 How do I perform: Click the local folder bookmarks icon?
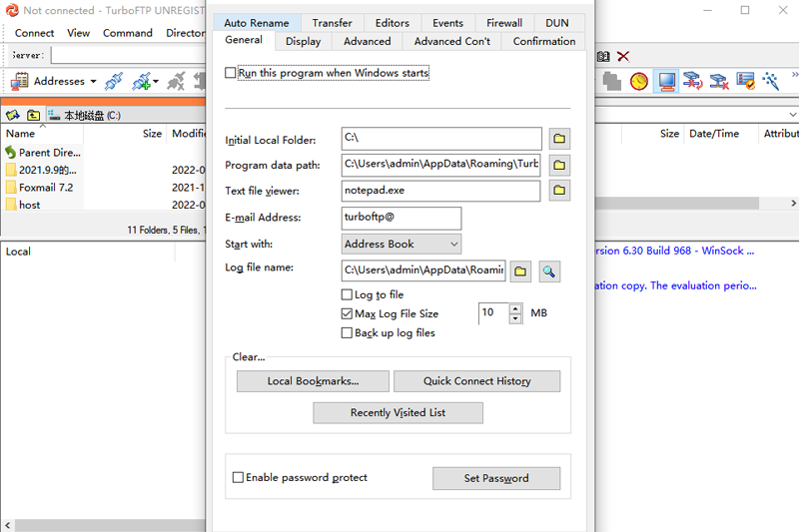13,116
